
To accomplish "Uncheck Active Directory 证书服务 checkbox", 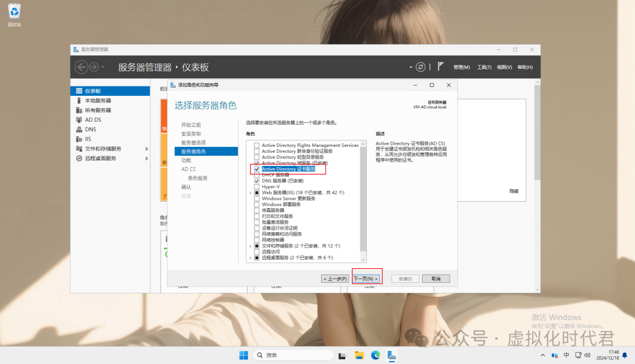I will click(256, 169).
